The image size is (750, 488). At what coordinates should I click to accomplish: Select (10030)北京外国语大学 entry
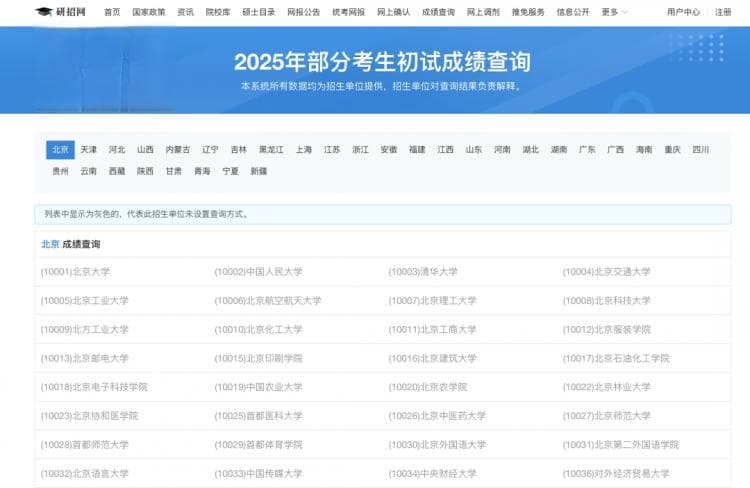[437, 444]
